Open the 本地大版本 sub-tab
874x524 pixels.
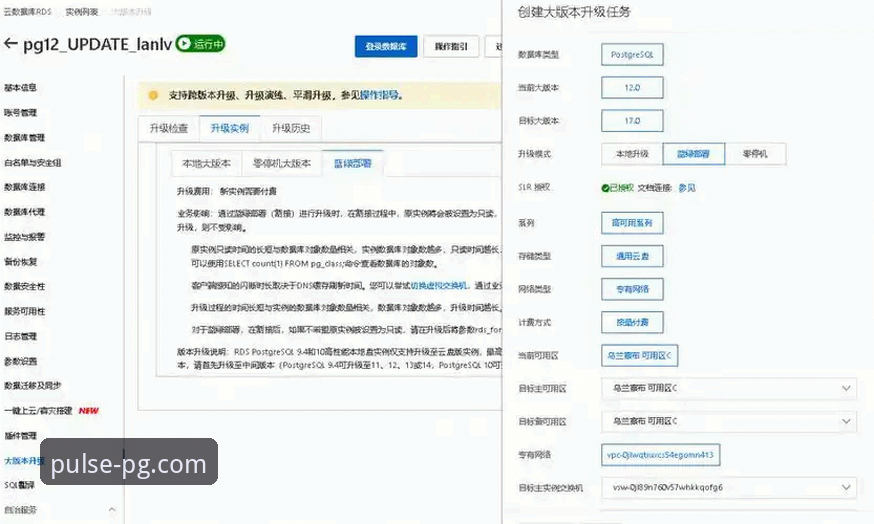206,163
